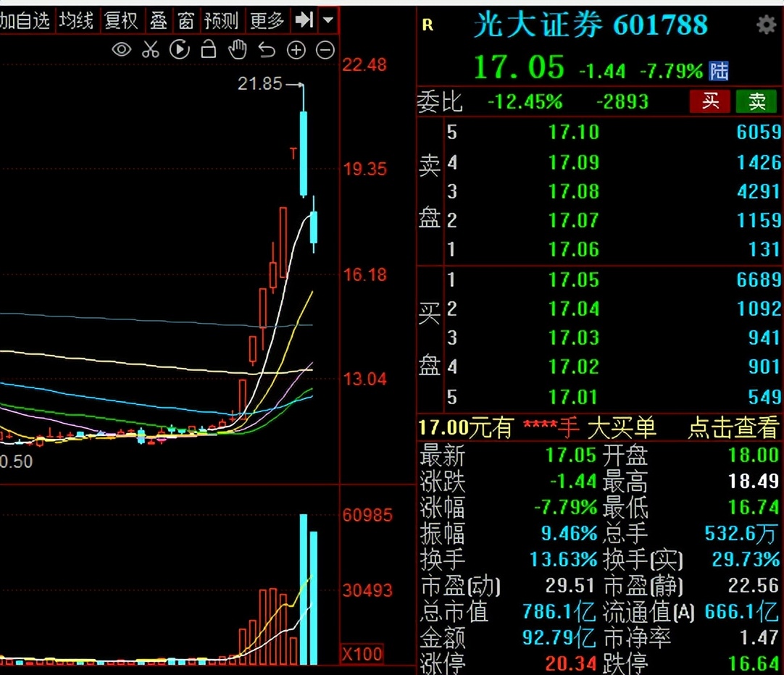Click the jump-to-end arrow icon in toolbar
Image resolution: width=784 pixels, height=675 pixels.
tap(304, 20)
